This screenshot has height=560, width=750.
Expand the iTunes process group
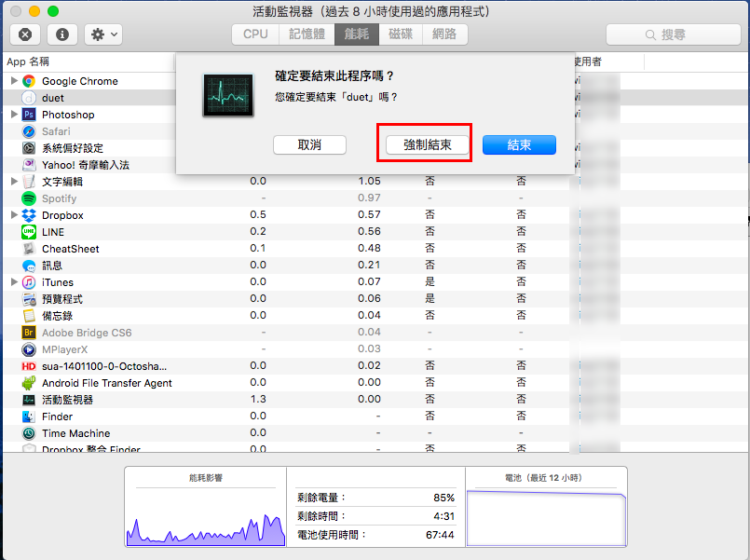coord(14,281)
